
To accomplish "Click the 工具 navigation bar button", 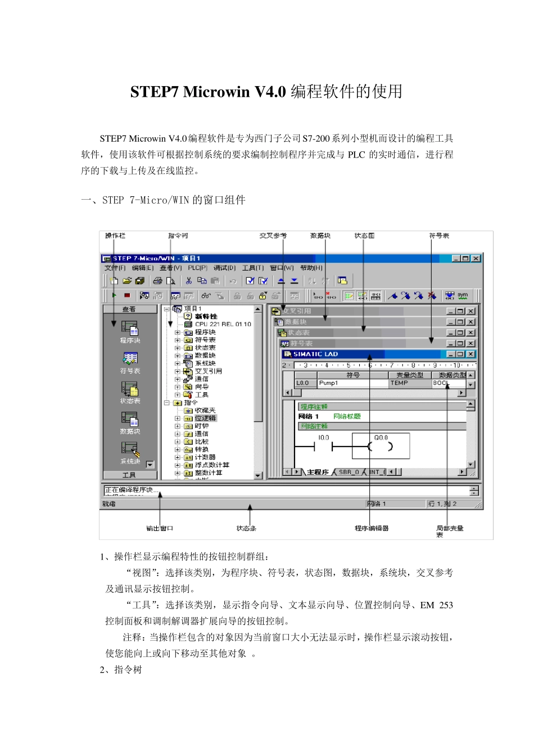I will [x=130, y=475].
